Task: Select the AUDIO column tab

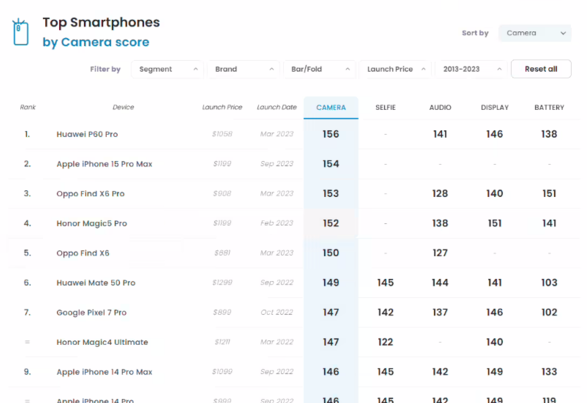Action: 440,108
